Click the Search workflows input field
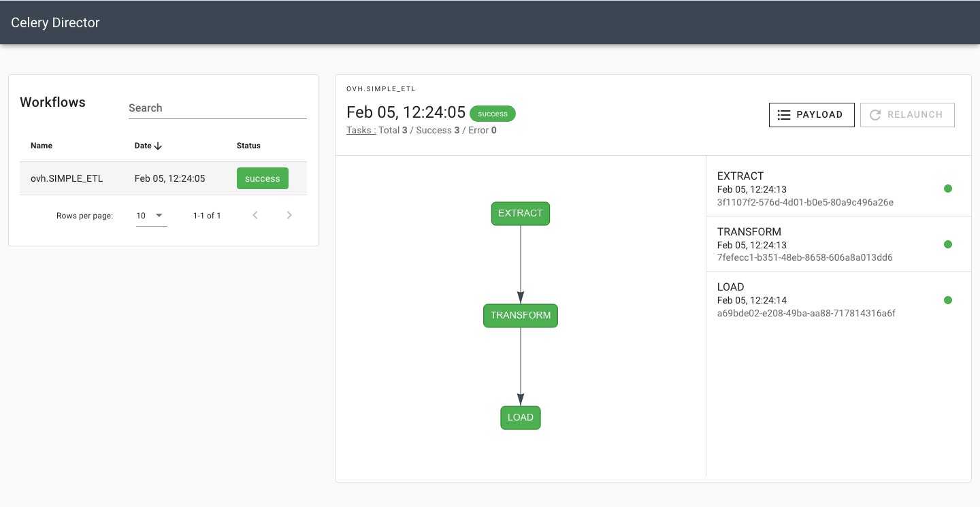 coord(217,108)
